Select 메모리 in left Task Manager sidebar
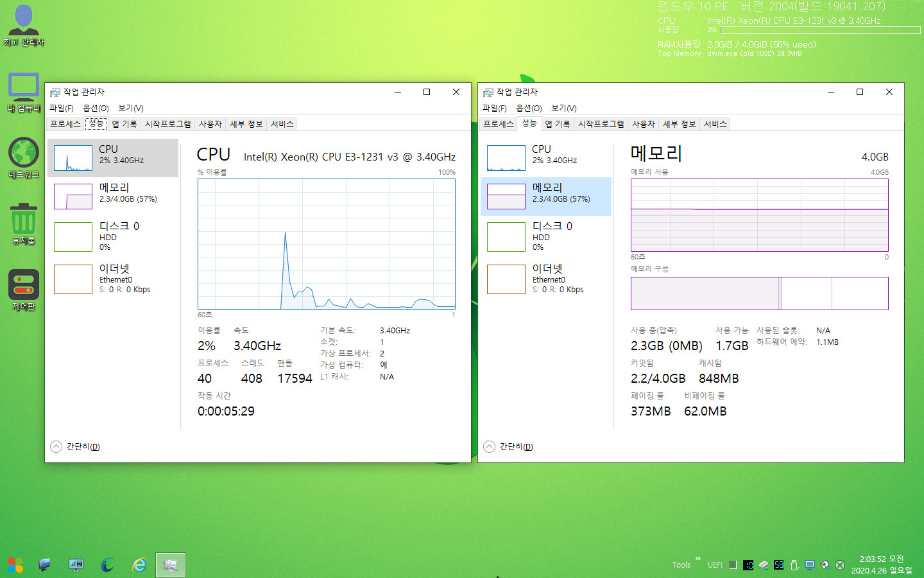This screenshot has width=924, height=578. click(x=113, y=197)
